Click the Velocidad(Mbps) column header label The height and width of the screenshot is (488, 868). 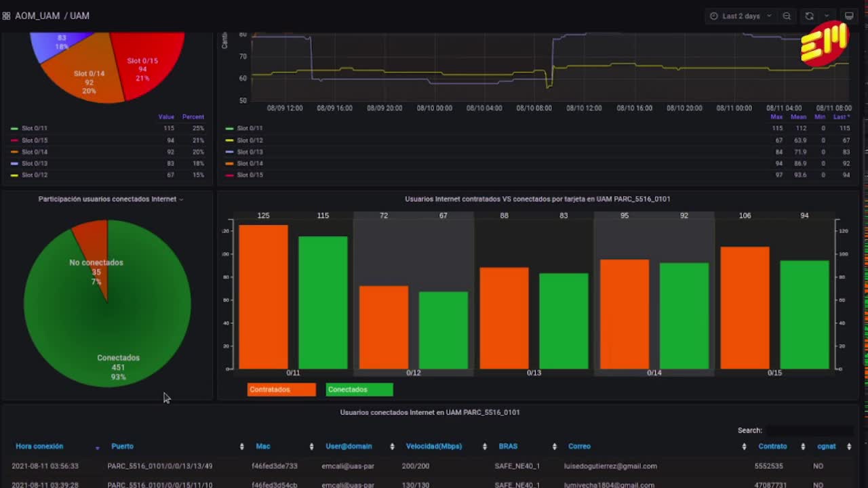[x=434, y=447]
